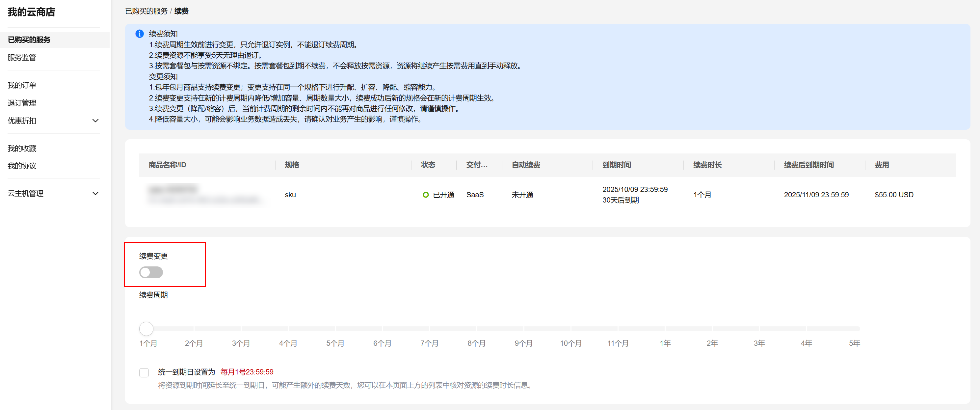
Task: Click the 我的云商店 sidebar title
Action: (32, 12)
